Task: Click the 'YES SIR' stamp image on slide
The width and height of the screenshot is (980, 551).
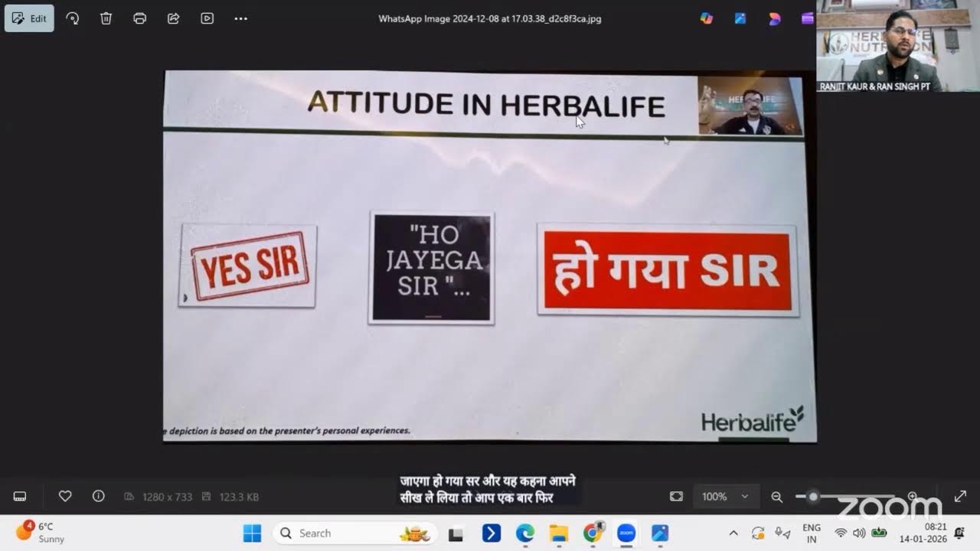Action: (x=247, y=266)
